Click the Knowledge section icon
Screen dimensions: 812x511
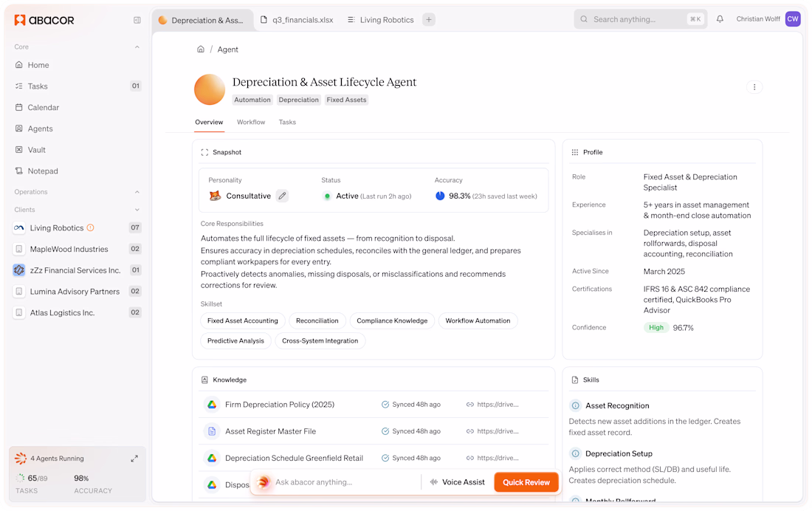204,380
